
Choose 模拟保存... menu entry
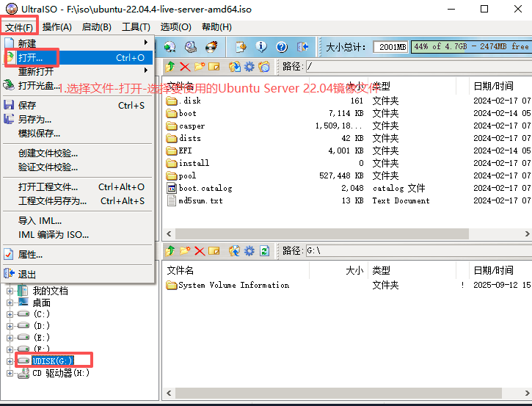78,133
